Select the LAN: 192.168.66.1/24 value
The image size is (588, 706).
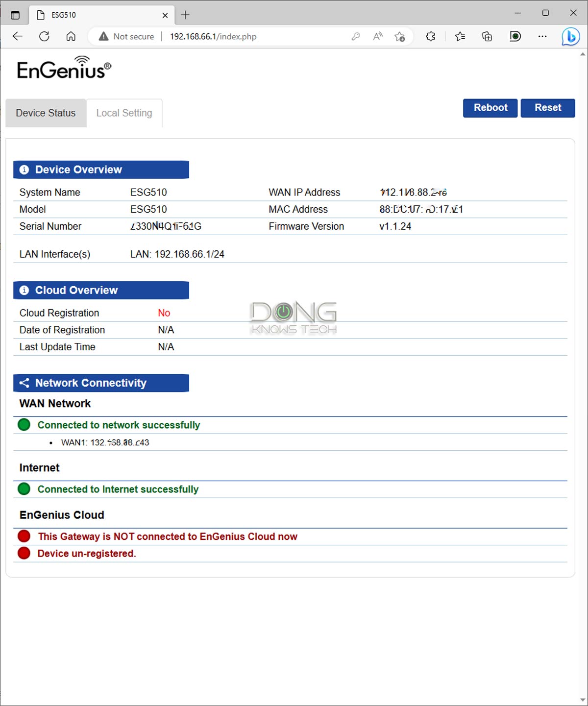(x=177, y=254)
